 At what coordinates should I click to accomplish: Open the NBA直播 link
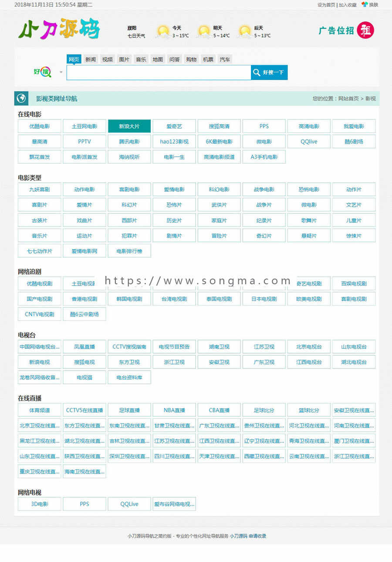coord(174,410)
